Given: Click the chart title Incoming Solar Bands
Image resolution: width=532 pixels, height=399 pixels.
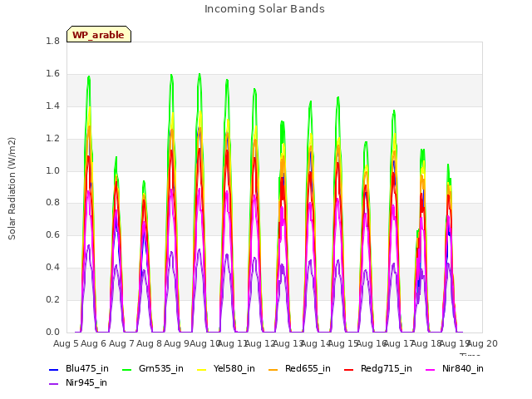Looking at the screenshot, I should (264, 9).
